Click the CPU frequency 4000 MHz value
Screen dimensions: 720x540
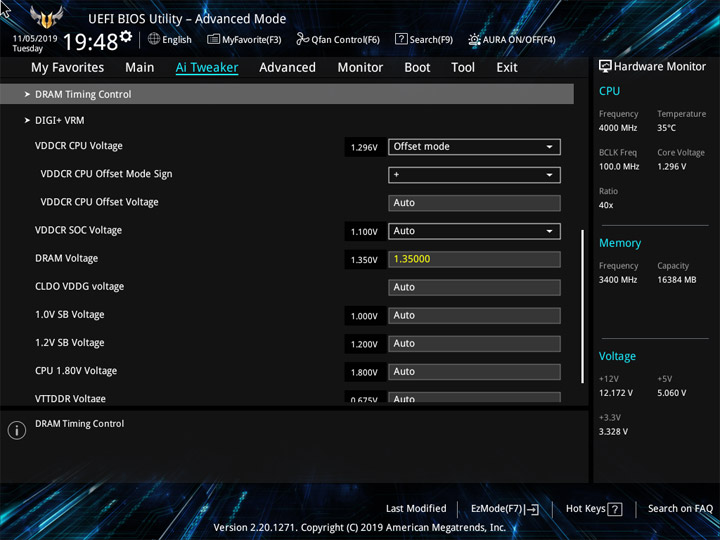point(618,128)
